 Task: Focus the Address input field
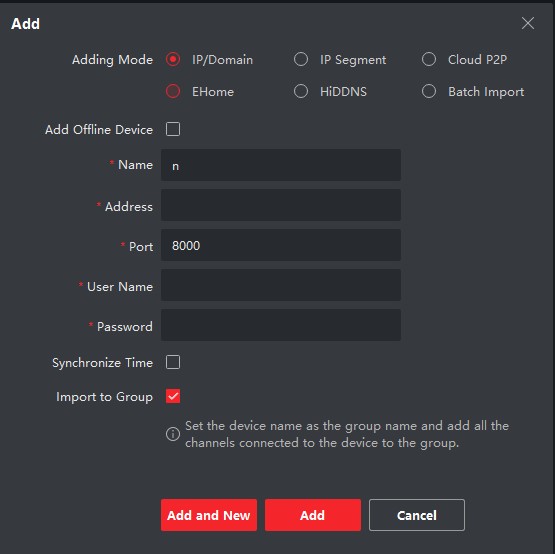pos(281,205)
